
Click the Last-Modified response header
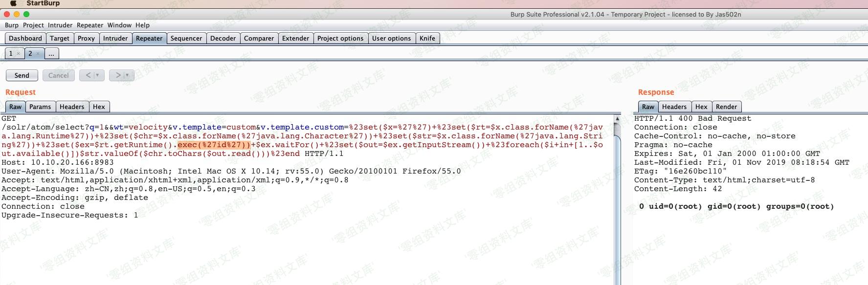[x=742, y=162]
